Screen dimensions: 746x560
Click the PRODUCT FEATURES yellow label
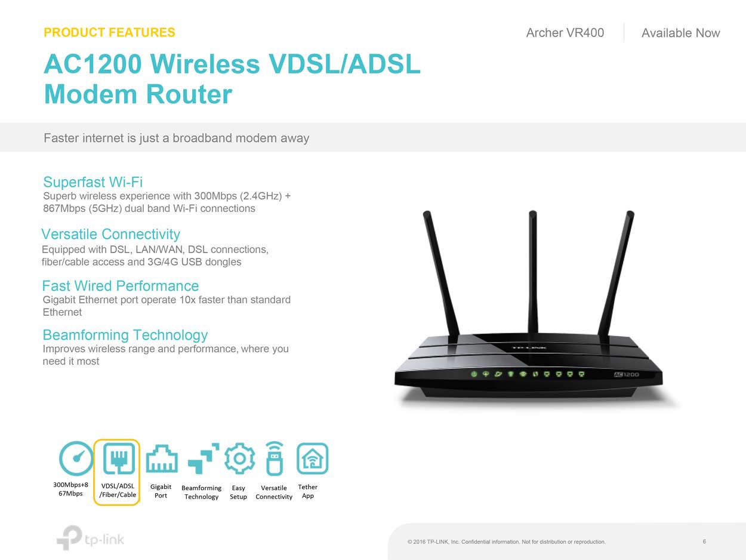click(109, 32)
